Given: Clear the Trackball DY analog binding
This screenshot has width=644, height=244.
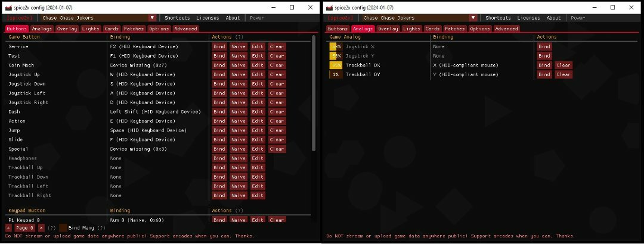Looking at the screenshot, I should pos(563,75).
